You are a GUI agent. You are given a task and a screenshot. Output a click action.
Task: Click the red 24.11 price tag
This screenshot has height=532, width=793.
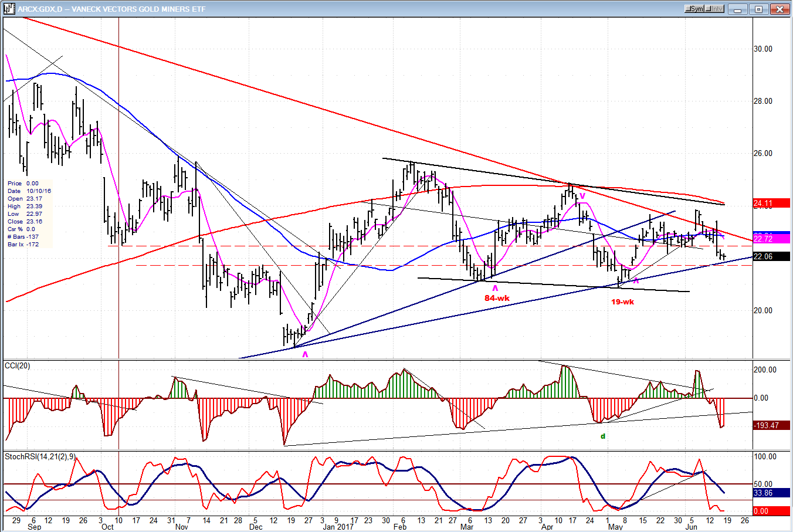click(771, 204)
